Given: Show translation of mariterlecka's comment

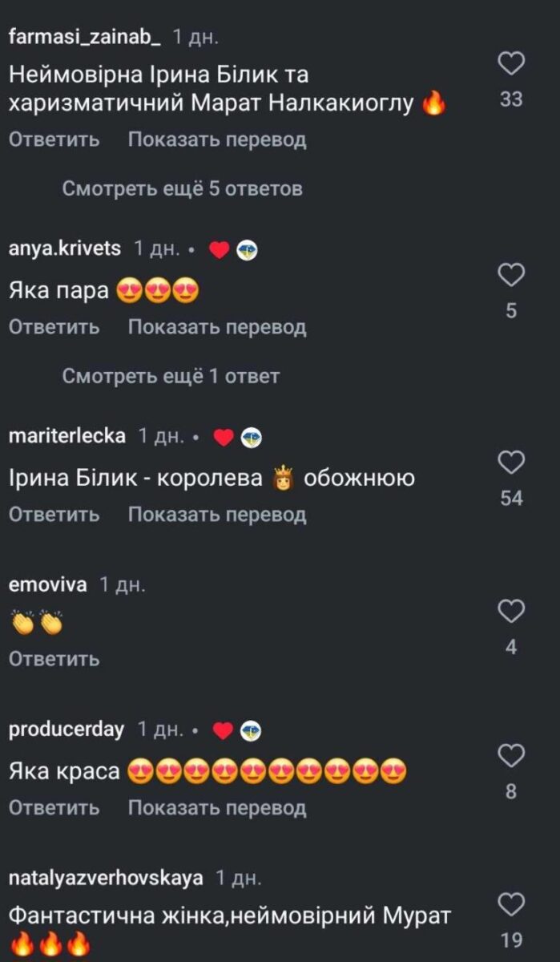Looking at the screenshot, I should click(x=217, y=514).
